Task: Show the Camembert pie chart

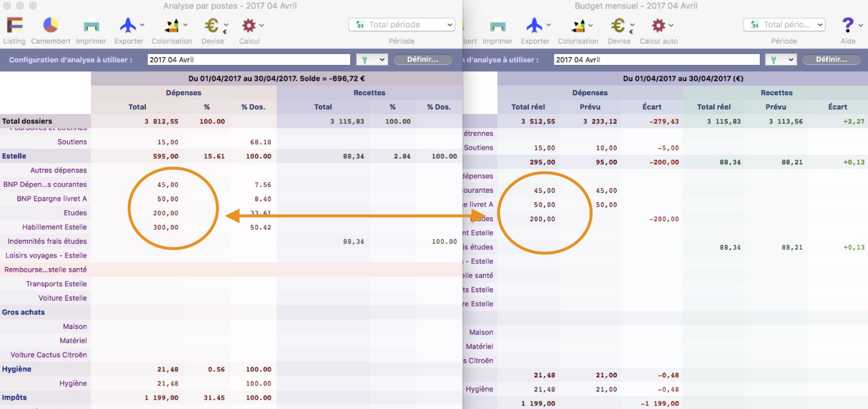Action: click(x=51, y=26)
